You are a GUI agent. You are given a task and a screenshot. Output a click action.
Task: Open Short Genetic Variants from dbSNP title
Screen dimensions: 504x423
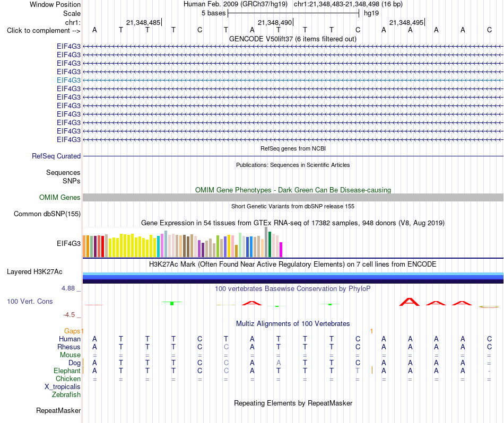coord(293,207)
